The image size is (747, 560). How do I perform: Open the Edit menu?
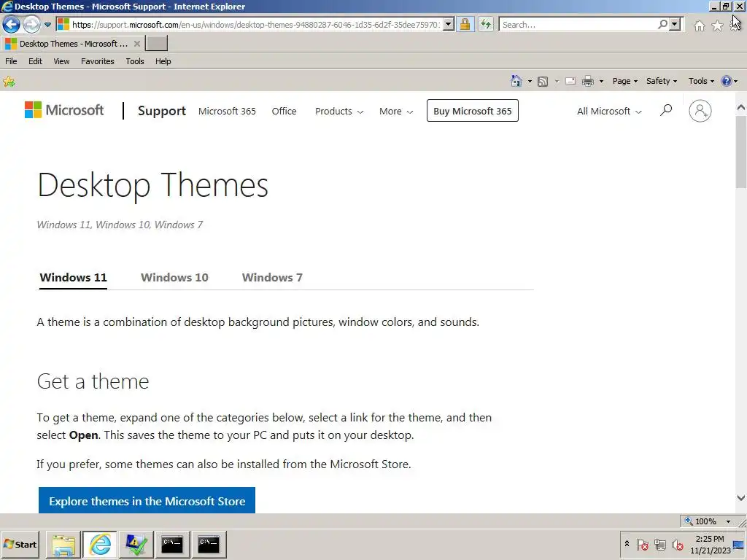click(x=35, y=61)
